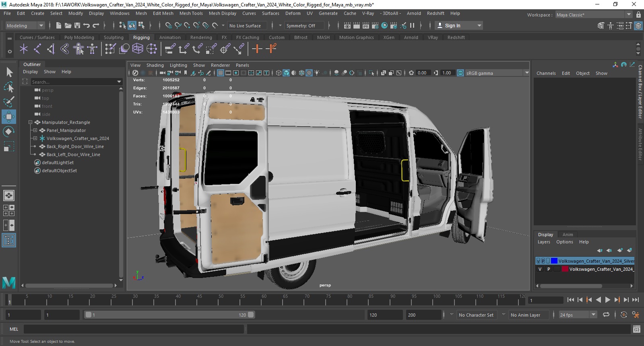Switch to the Anim layer tab
Image resolution: width=644 pixels, height=346 pixels.
click(568, 235)
